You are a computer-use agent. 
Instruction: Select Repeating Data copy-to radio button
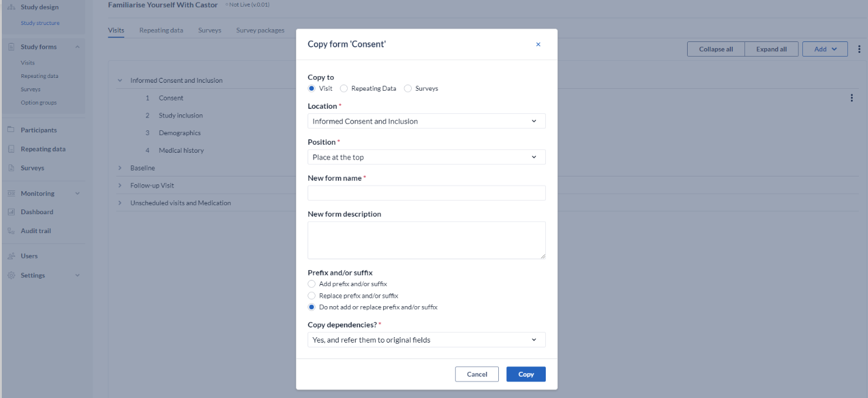click(x=344, y=88)
